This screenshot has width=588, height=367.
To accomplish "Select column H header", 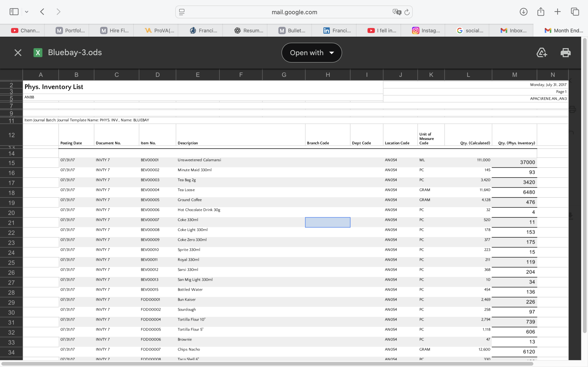I will coord(328,75).
